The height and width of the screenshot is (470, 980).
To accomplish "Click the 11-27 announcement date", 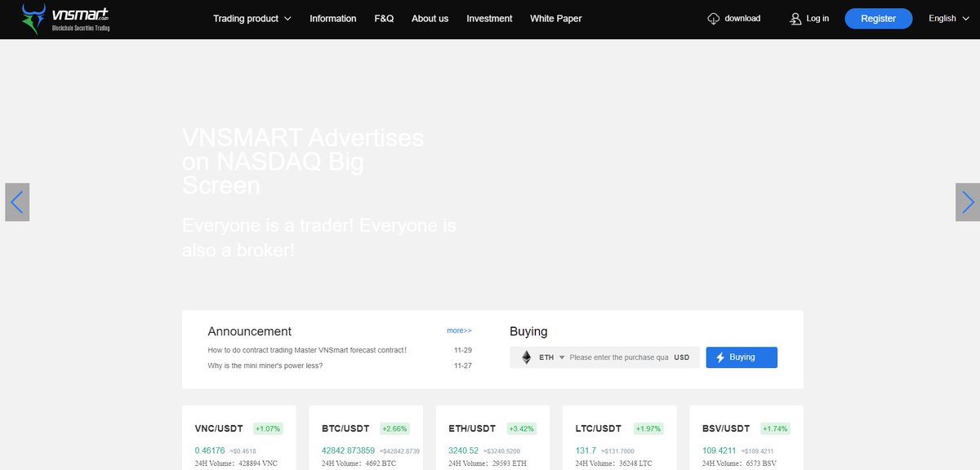I will (x=463, y=366).
